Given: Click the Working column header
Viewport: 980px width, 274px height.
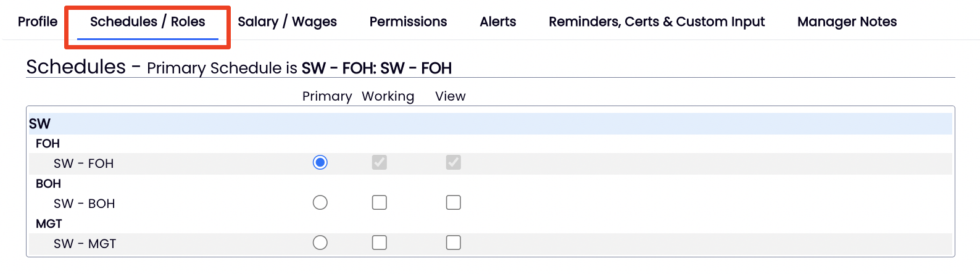Looking at the screenshot, I should (388, 96).
